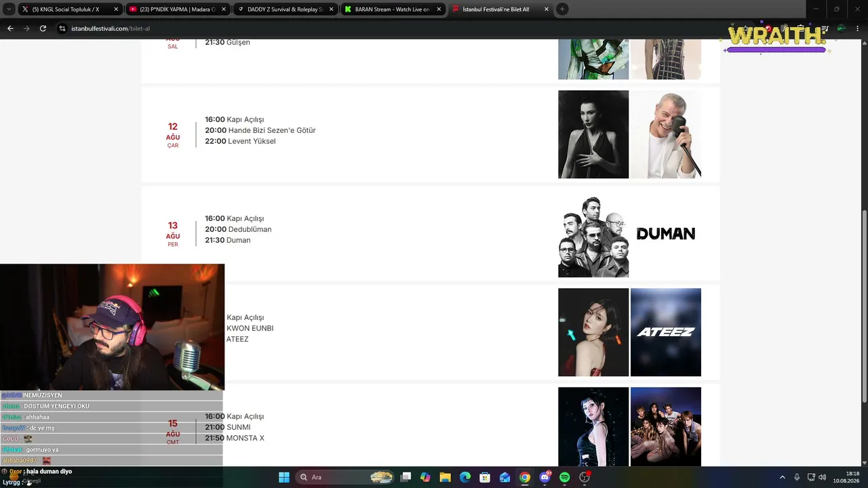The width and height of the screenshot is (868, 488).
Task: Click the 12 AĞU ÇAR date label
Action: coord(173,136)
